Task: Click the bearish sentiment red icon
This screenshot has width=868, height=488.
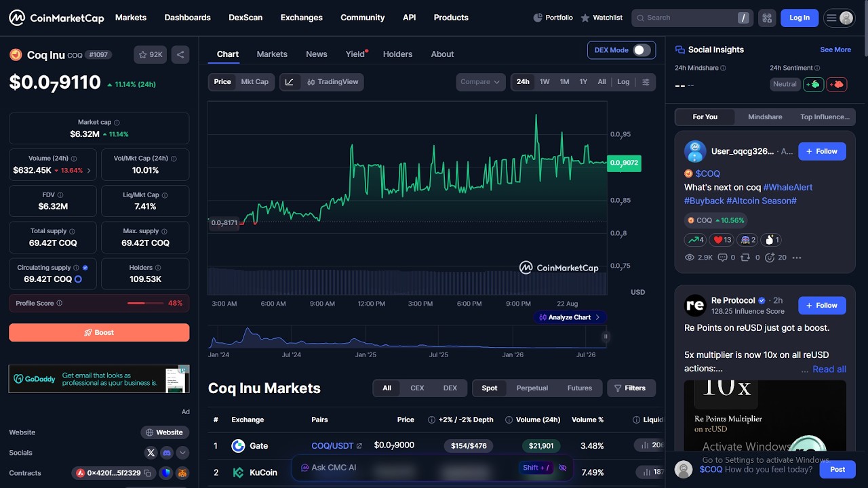Action: 836,84
